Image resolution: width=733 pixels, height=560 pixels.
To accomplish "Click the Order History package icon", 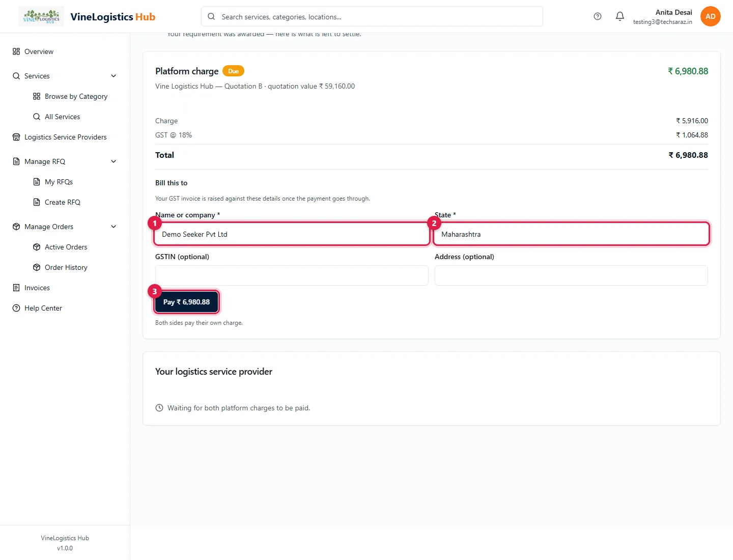I will pos(37,267).
